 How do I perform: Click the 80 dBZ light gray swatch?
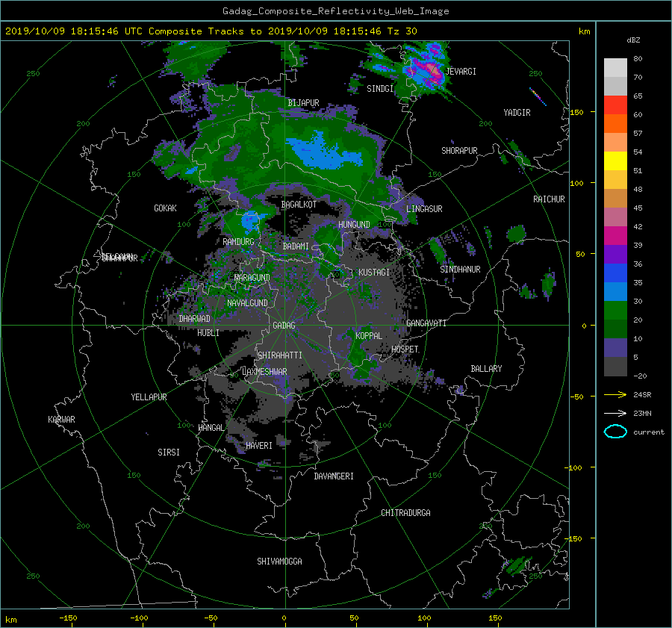point(615,68)
